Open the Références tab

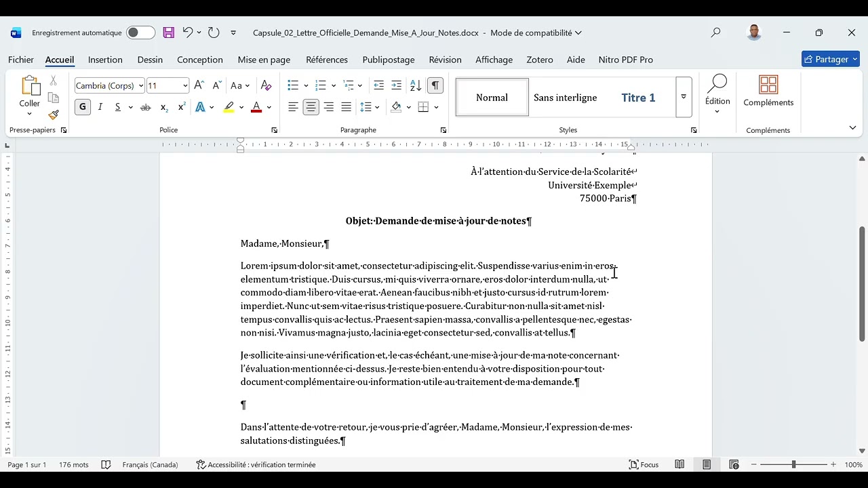[x=327, y=60]
